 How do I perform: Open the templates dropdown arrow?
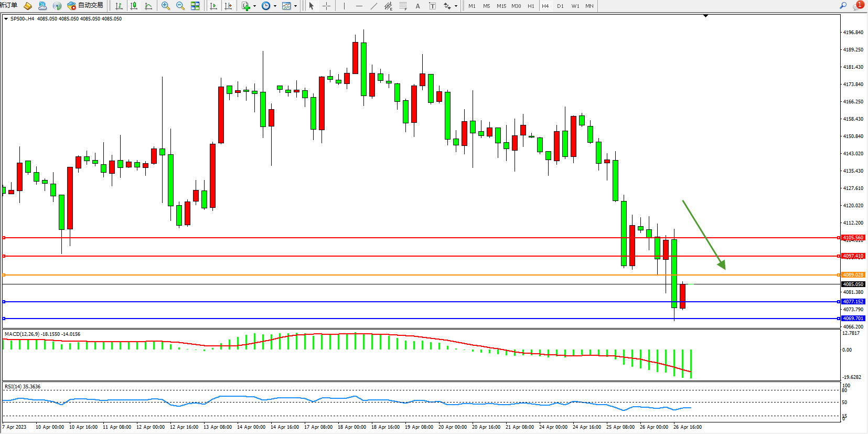coord(295,6)
